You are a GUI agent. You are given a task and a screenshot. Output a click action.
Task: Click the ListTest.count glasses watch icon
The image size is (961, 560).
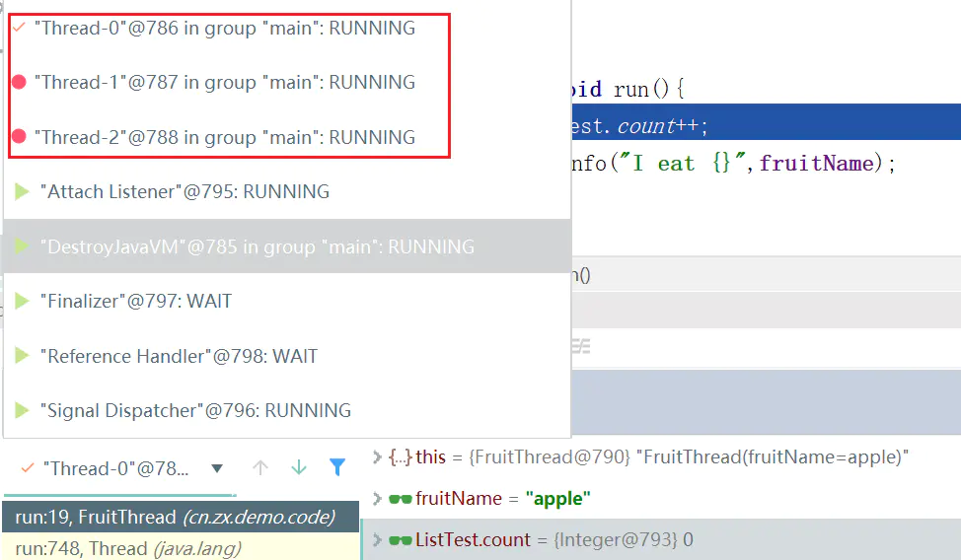[401, 540]
